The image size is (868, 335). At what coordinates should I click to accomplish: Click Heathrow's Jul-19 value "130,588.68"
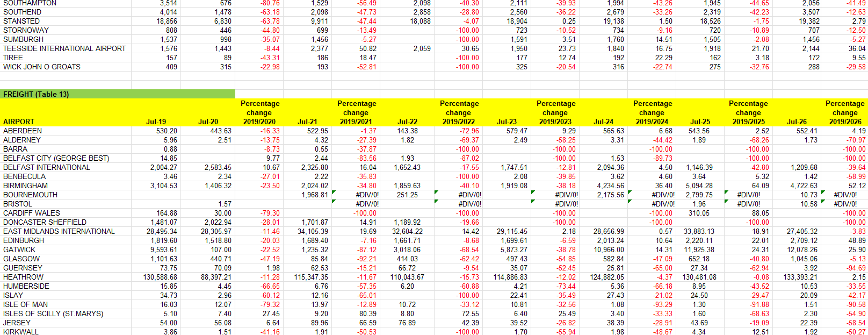pos(160,277)
